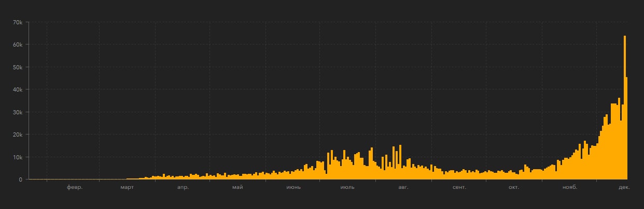The width and height of the screenshot is (644, 209).
Task: Click the авг. month label
Action: (x=404, y=187)
